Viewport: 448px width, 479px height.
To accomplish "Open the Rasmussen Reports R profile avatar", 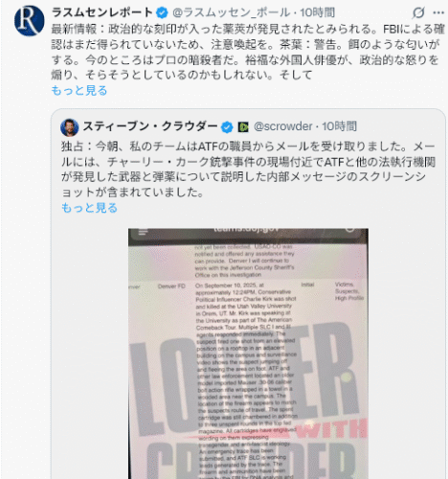I will point(29,20).
